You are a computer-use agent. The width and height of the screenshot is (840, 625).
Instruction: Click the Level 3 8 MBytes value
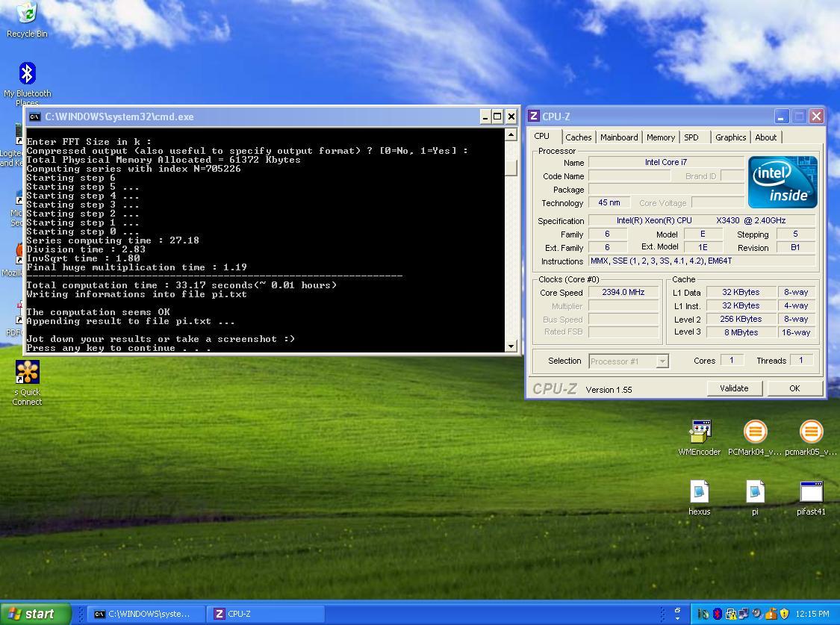[741, 332]
